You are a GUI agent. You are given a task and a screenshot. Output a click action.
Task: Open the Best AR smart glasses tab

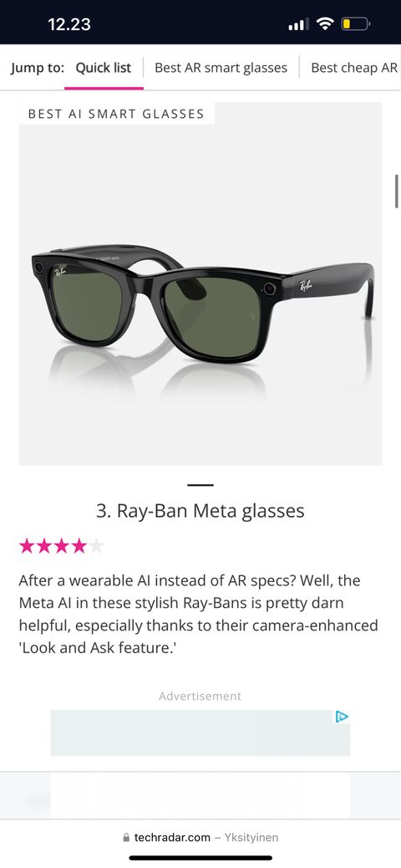(221, 68)
